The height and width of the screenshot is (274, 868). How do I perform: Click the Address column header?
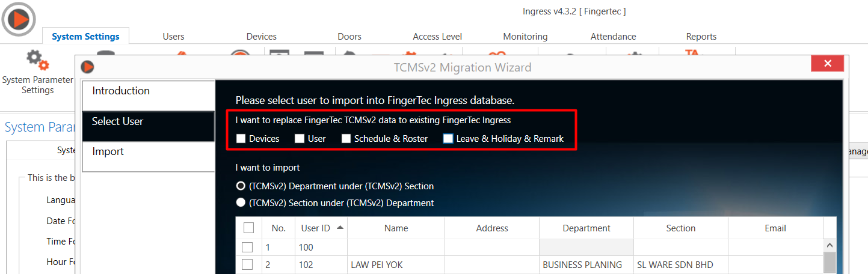coord(492,228)
